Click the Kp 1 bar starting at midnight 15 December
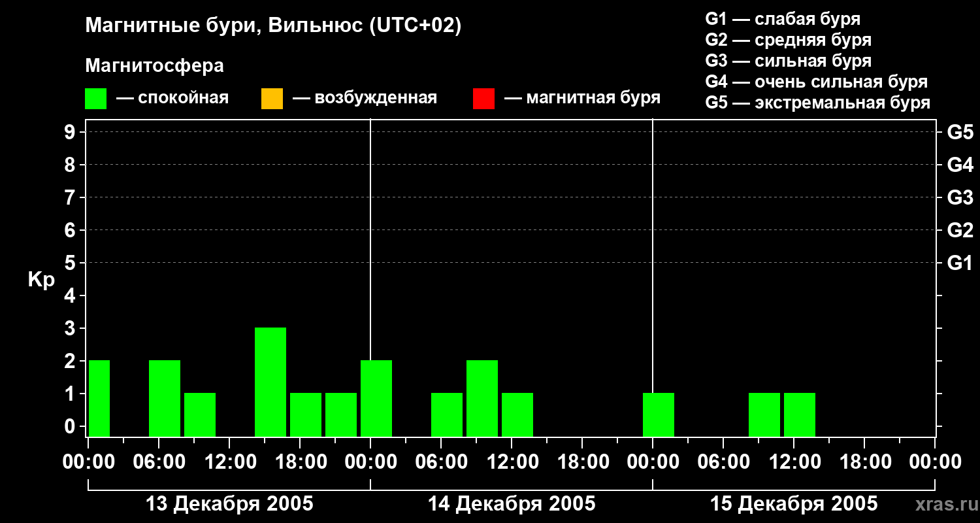 659,414
